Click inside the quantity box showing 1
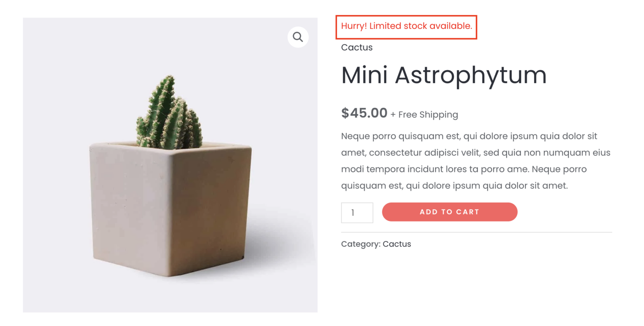This screenshot has height=326, width=644. point(357,212)
